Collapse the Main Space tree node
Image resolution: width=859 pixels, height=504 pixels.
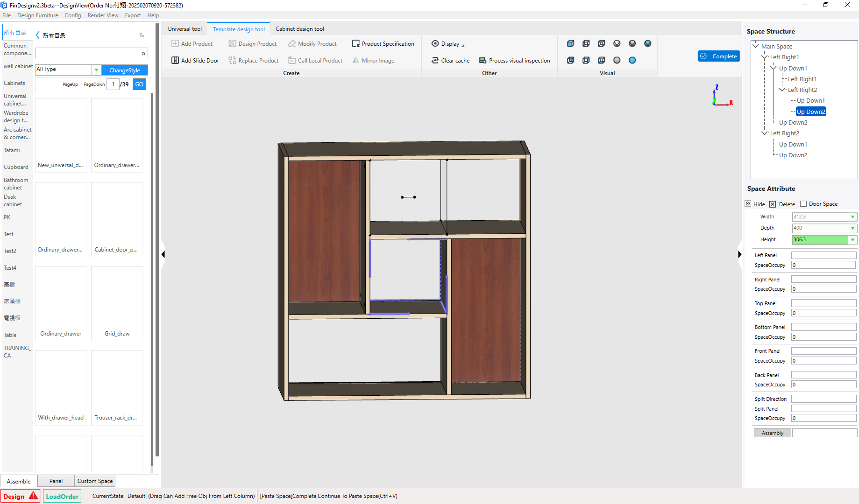[x=755, y=46]
